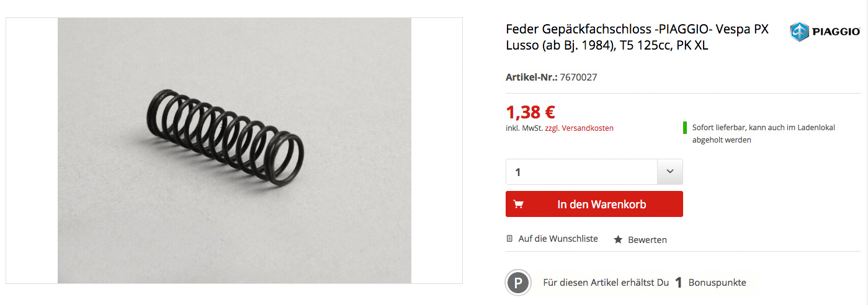
Task: Click the Auf die Wunschliste link
Action: (x=558, y=239)
